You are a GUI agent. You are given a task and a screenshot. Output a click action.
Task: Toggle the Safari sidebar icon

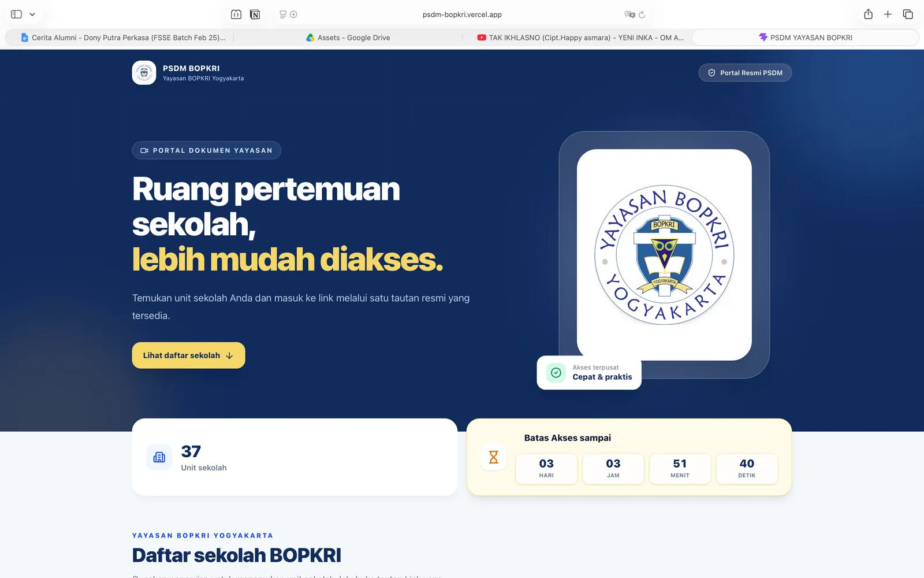(16, 14)
